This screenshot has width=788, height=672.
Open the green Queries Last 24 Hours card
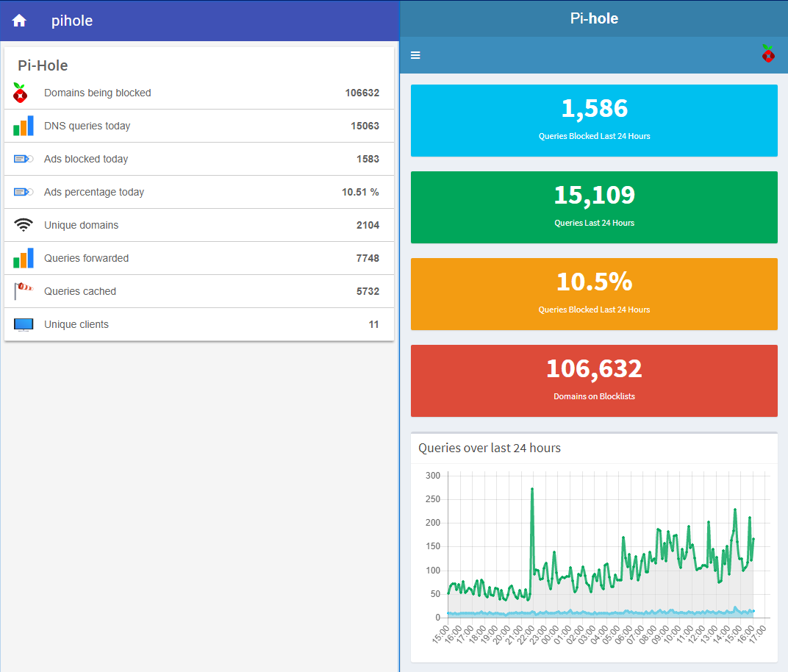point(594,207)
